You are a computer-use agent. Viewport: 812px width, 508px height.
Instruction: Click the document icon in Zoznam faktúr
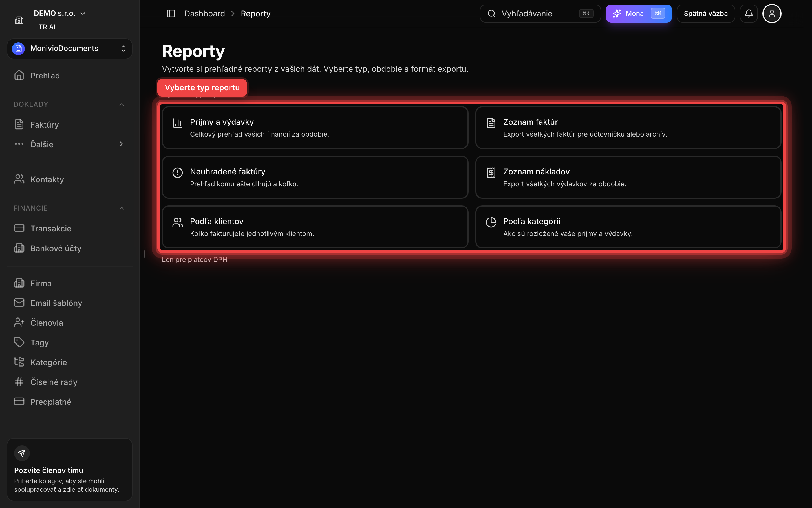click(491, 123)
